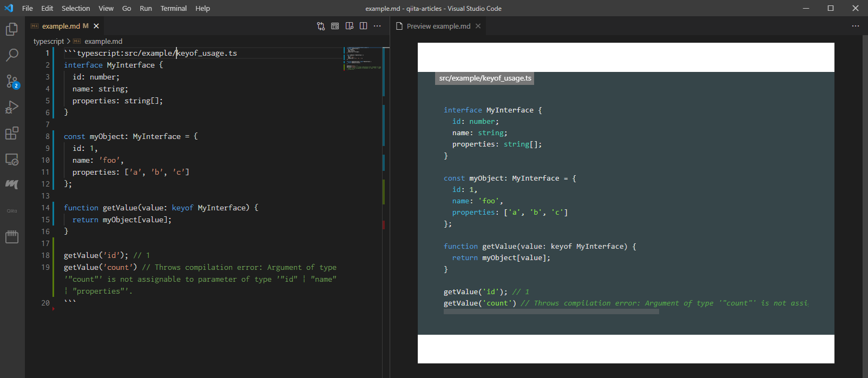Open the Run menu

(x=146, y=8)
